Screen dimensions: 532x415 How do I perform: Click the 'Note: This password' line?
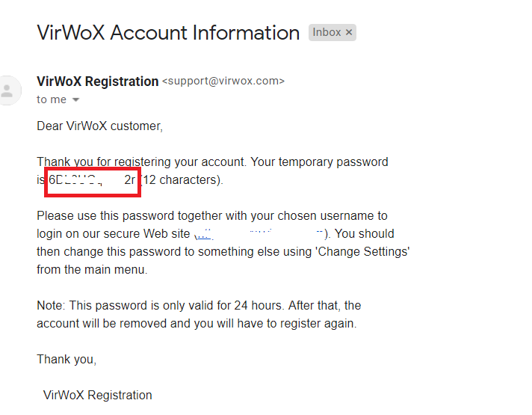click(199, 306)
